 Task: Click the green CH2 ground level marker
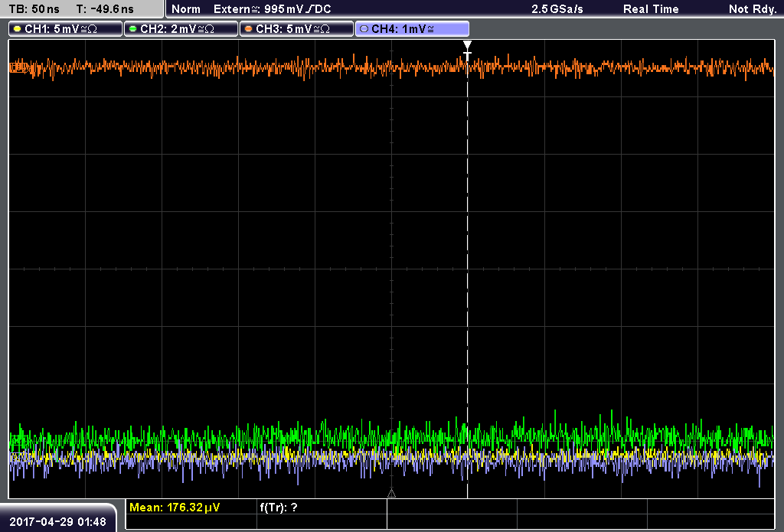(18, 441)
